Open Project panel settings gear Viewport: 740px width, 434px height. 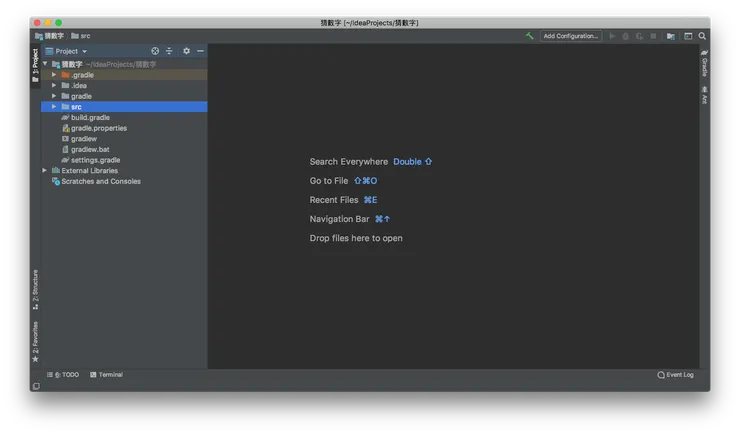(186, 51)
